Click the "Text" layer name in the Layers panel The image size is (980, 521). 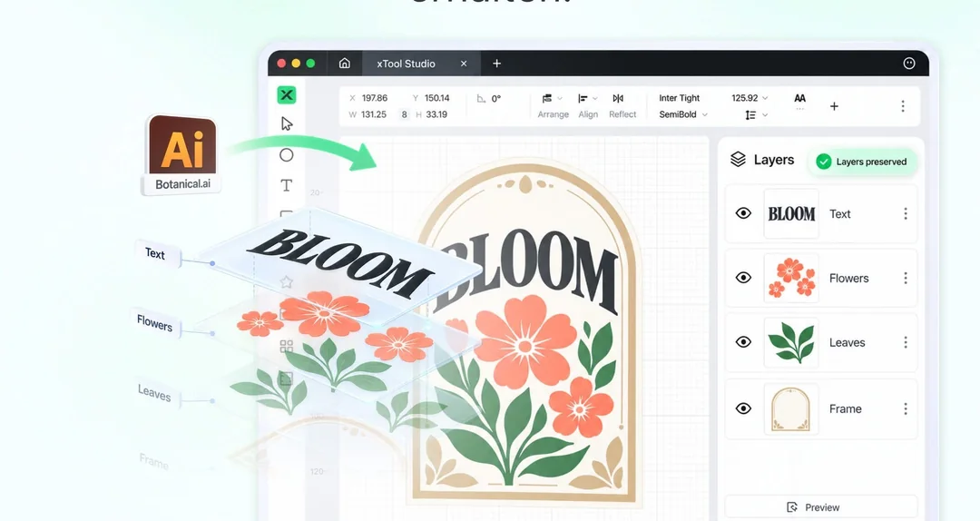point(840,214)
